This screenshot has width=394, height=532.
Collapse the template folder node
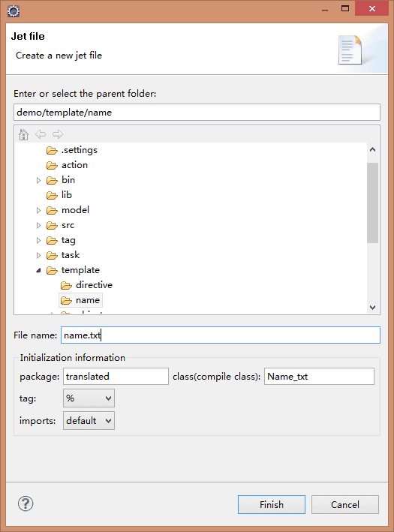coord(39,270)
